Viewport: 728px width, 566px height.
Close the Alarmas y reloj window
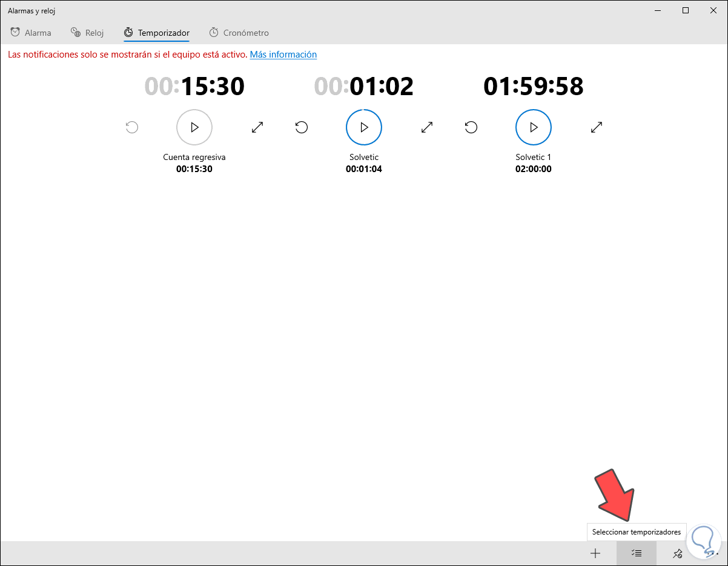713,10
